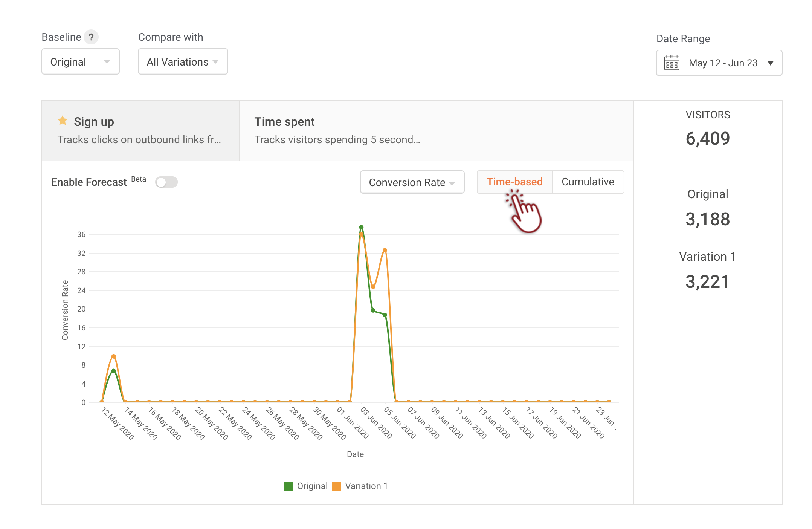
Task: Toggle the Enable Forecast switch
Action: [x=166, y=182]
